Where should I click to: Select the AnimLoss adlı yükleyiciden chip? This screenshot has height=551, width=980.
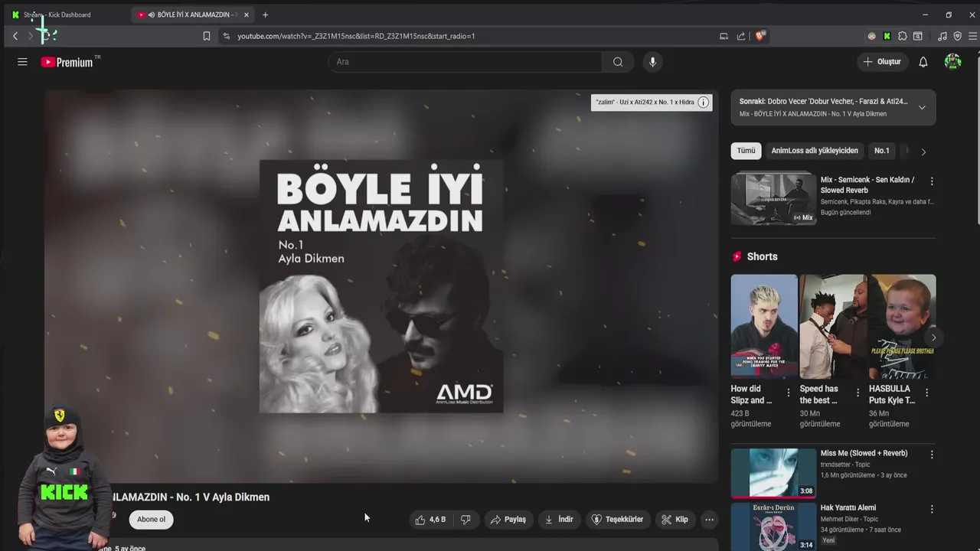(x=815, y=151)
